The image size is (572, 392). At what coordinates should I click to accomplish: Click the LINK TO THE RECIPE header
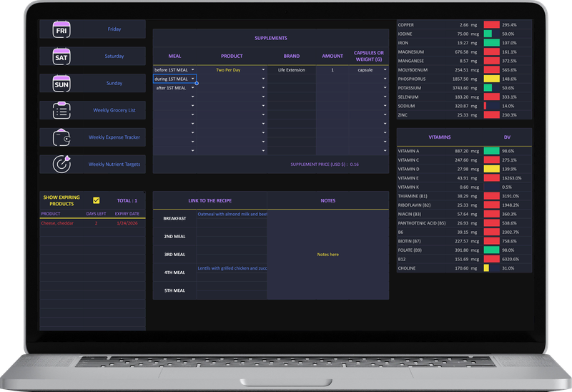point(209,201)
